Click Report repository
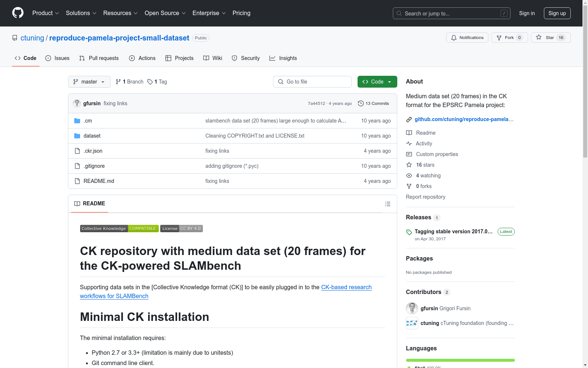 click(x=426, y=197)
